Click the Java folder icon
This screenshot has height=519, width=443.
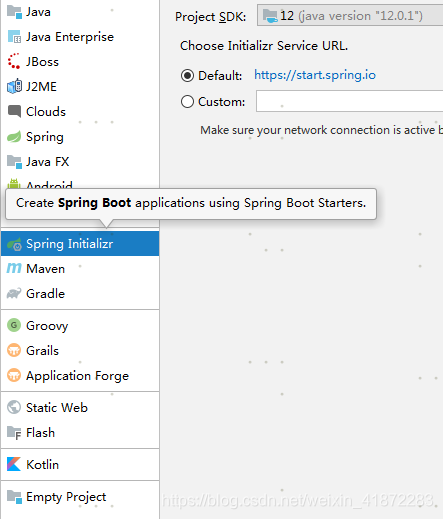pyautogui.click(x=14, y=12)
